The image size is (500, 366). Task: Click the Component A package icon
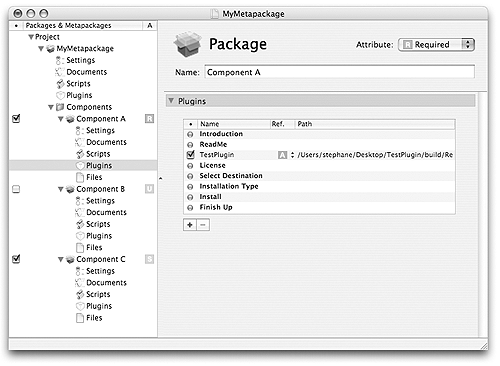70,119
